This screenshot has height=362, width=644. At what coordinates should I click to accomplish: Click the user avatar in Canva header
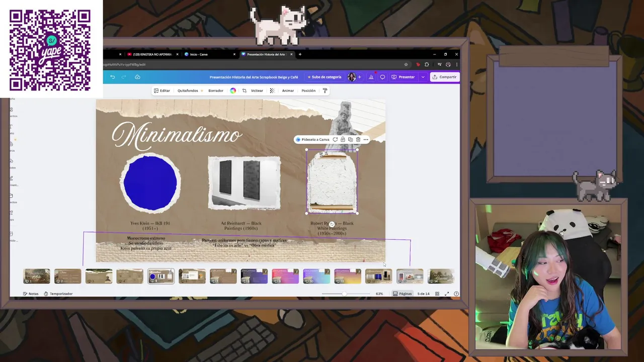coord(351,77)
